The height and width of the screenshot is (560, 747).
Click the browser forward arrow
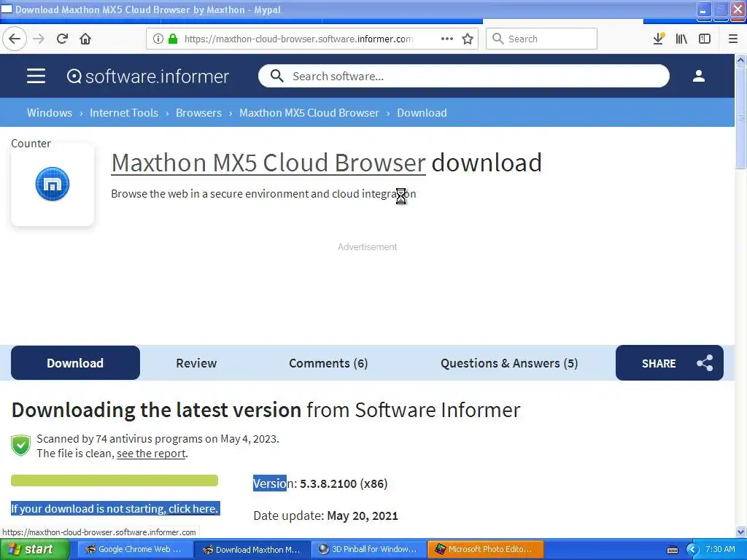pos(39,39)
